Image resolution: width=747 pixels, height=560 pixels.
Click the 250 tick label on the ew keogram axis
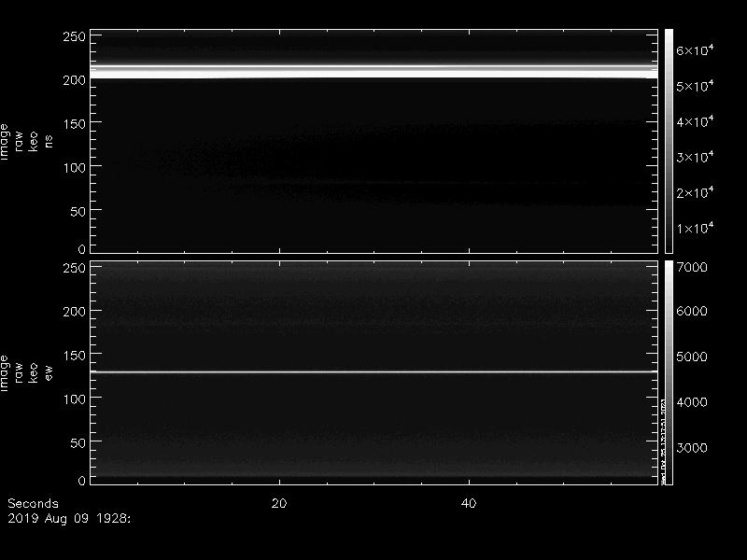[74, 268]
